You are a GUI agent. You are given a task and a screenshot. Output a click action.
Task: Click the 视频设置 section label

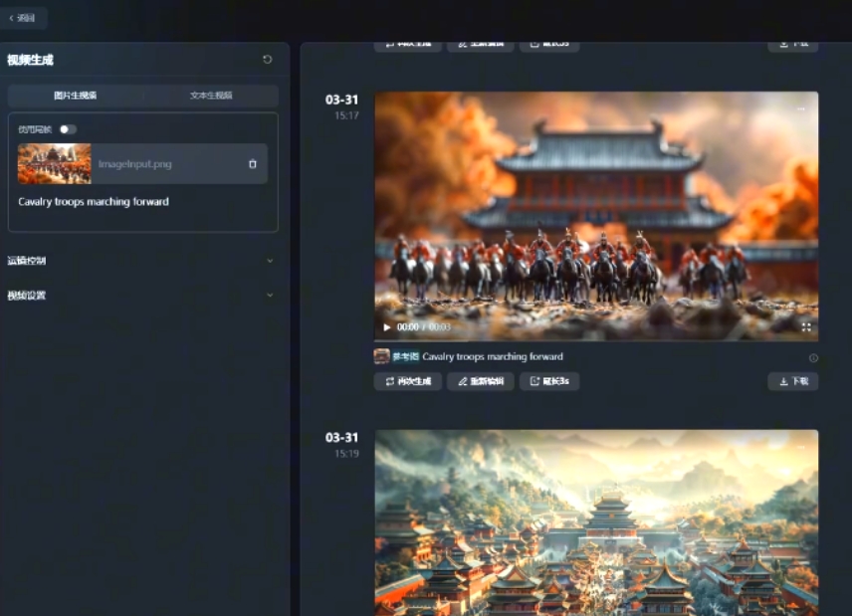click(27, 296)
